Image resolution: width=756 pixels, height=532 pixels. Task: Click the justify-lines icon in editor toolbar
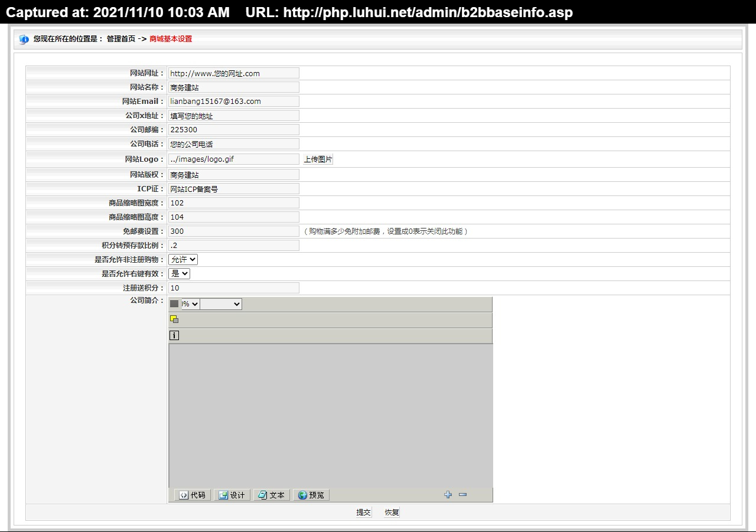coord(174,303)
